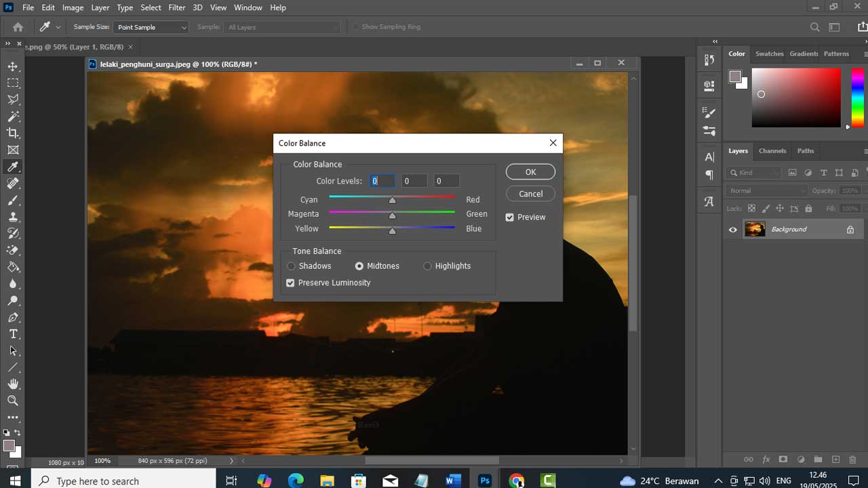Open the Sample Size dropdown
The image size is (868, 488).
click(x=151, y=27)
